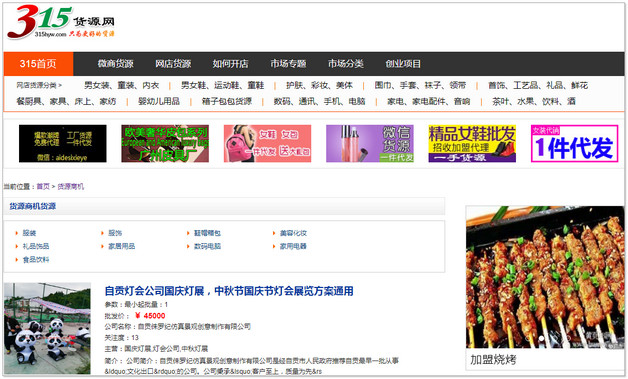This screenshot has width=628, height=379.
Task: Click the 首页 breadcrumb link
Action: [x=43, y=186]
